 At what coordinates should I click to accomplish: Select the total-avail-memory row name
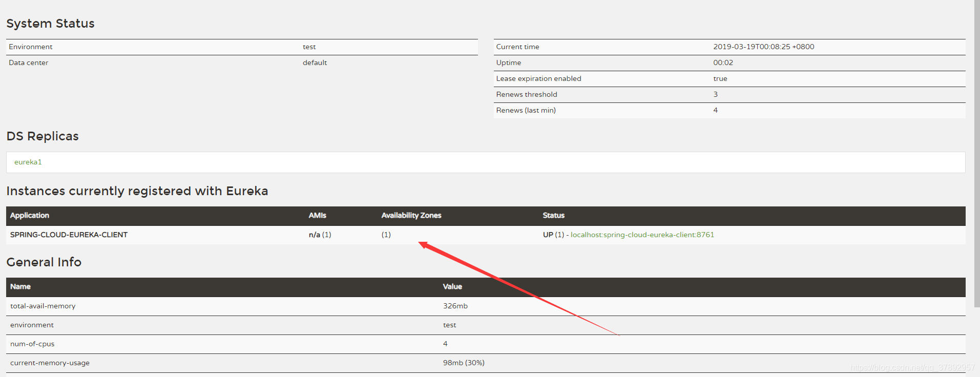coord(43,306)
